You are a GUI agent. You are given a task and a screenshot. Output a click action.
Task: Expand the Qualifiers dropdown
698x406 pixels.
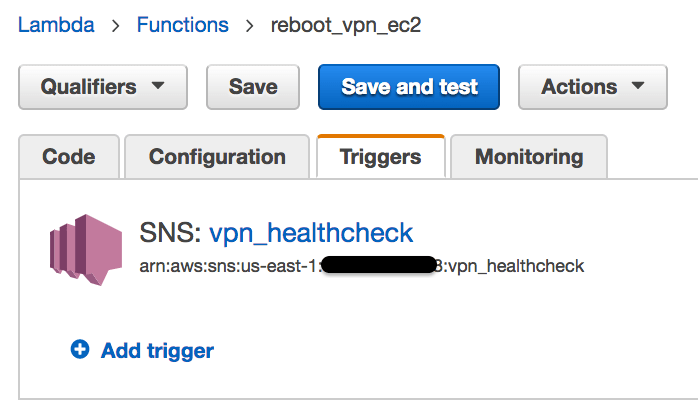coord(103,87)
